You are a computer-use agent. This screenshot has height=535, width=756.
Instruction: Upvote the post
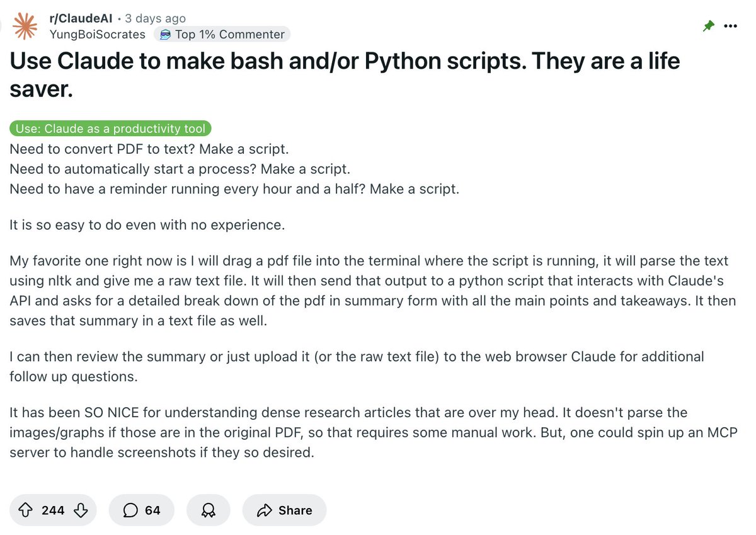pyautogui.click(x=26, y=510)
